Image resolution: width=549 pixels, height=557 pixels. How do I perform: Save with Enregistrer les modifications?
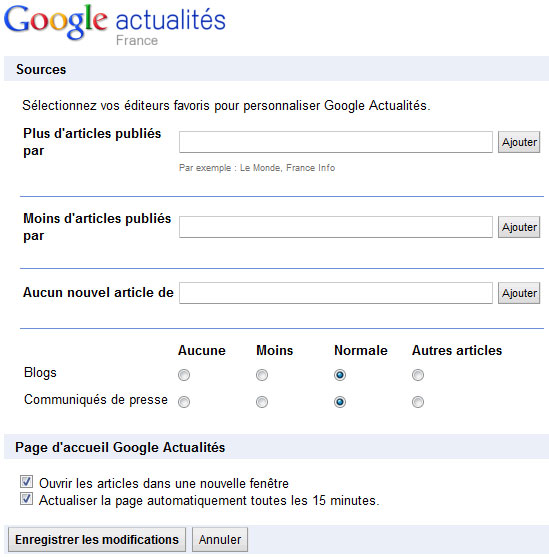[x=97, y=540]
